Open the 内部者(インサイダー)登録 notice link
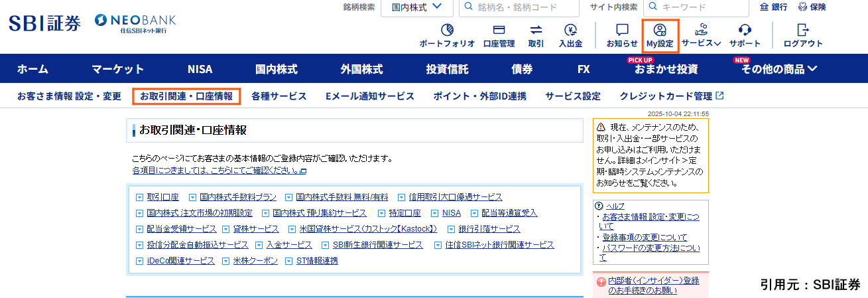 point(653,281)
